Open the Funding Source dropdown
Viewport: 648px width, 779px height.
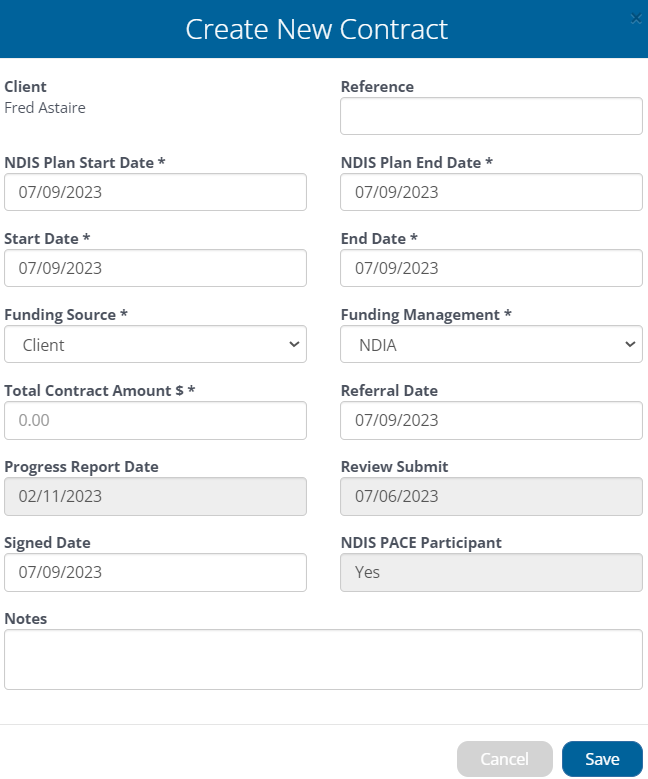(156, 344)
